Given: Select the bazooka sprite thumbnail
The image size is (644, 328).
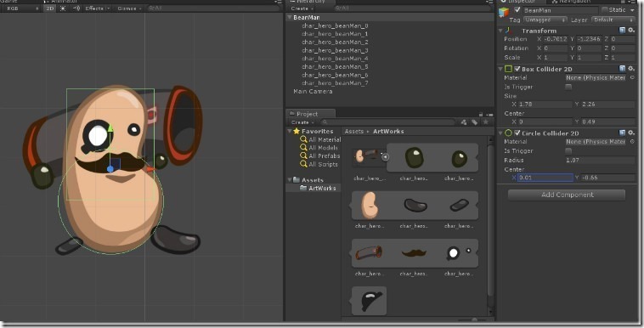Looking at the screenshot, I should (x=369, y=252).
